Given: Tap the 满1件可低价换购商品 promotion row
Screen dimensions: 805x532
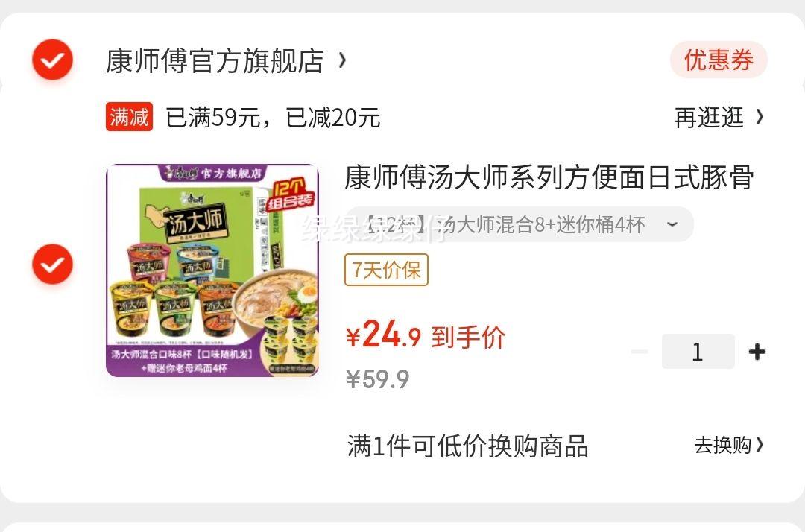Looking at the screenshot, I should tap(555, 446).
